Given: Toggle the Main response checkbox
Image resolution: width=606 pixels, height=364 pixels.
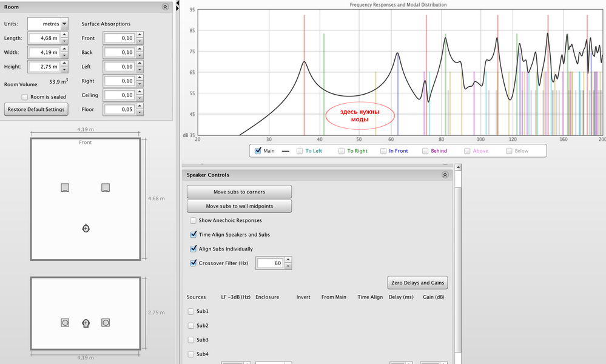Looking at the screenshot, I should 258,151.
